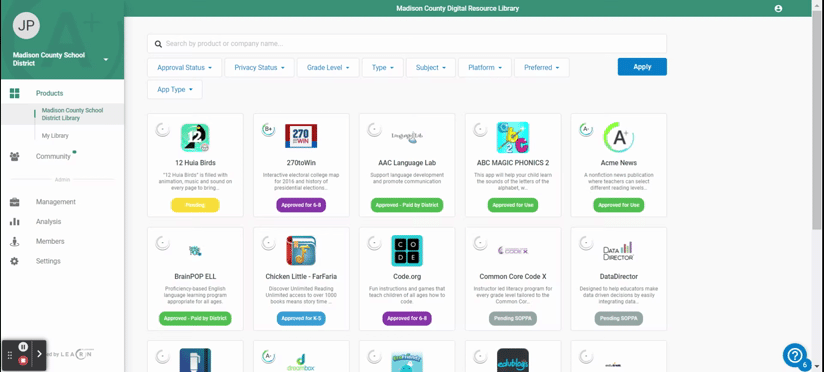Image resolution: width=824 pixels, height=372 pixels.
Task: Click the JP profile avatar
Action: (x=26, y=25)
